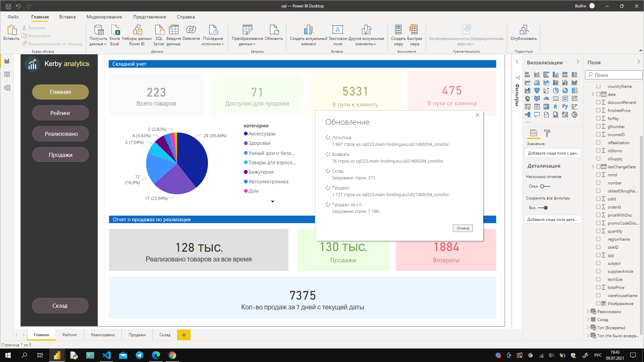
Task: Check the discountPercent field checkbox
Action: pos(598,102)
